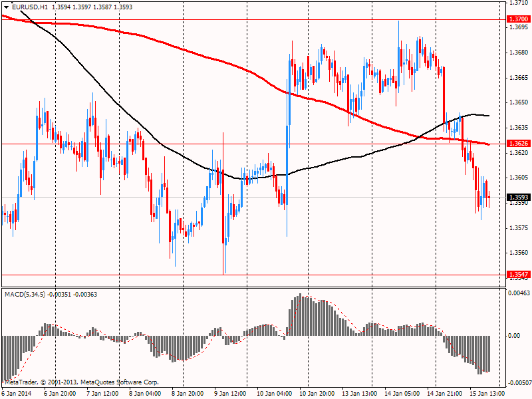
Task: Click the black current price tag 1.3593
Action: tap(519, 197)
